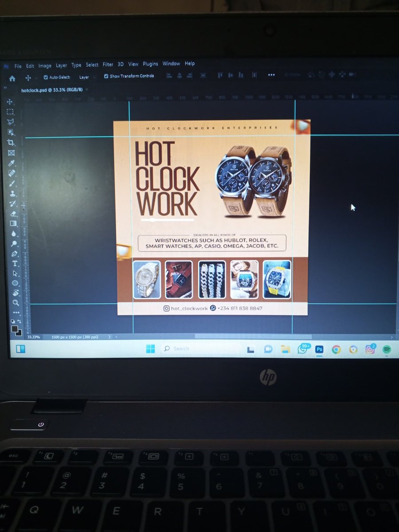This screenshot has height=532, width=399.
Task: Select the Dodge tool
Action: pos(14,243)
